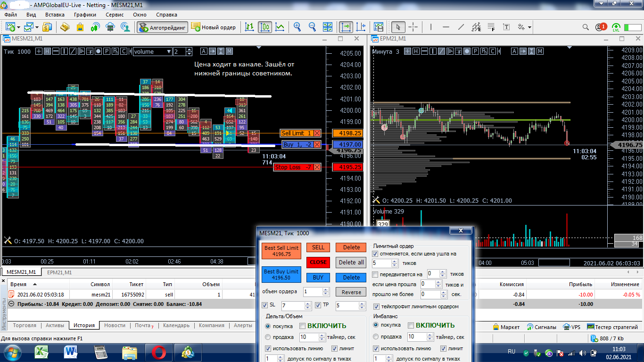
Task: Open account notifications icon with red badge
Action: pyautogui.click(x=601, y=27)
